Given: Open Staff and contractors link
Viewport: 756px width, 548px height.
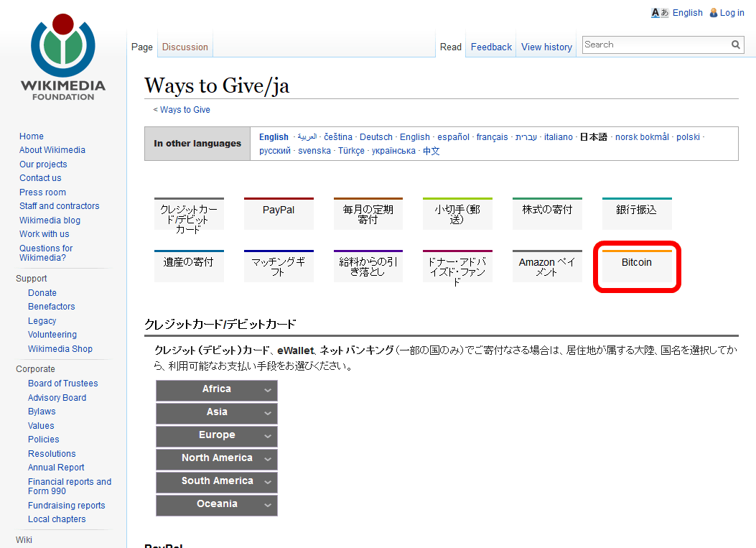Looking at the screenshot, I should pos(60,206).
